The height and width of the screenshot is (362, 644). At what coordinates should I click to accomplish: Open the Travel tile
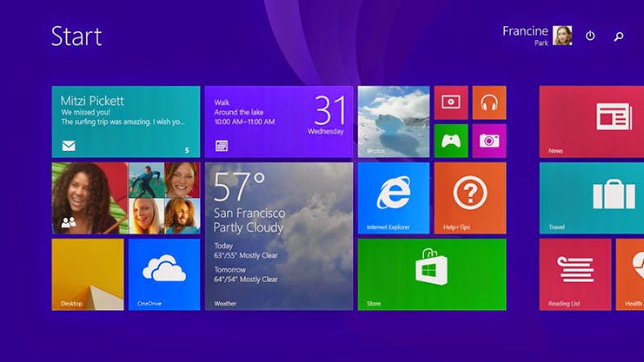(x=592, y=198)
